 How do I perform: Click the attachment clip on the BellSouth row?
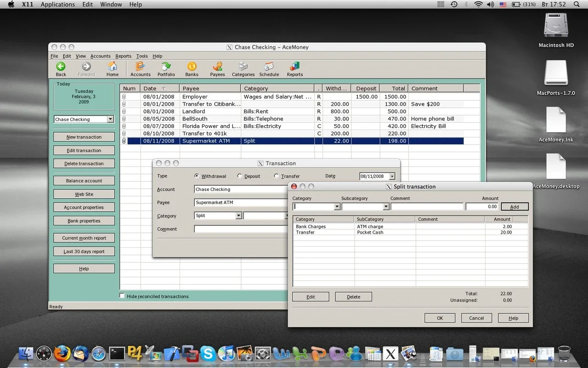coord(124,119)
